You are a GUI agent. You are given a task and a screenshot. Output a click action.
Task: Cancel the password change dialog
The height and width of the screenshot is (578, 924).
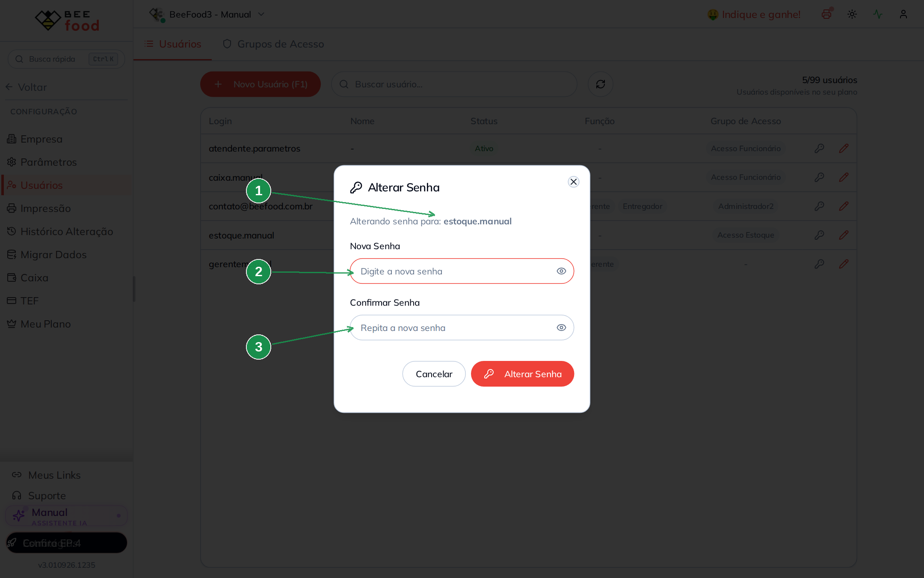pyautogui.click(x=434, y=374)
